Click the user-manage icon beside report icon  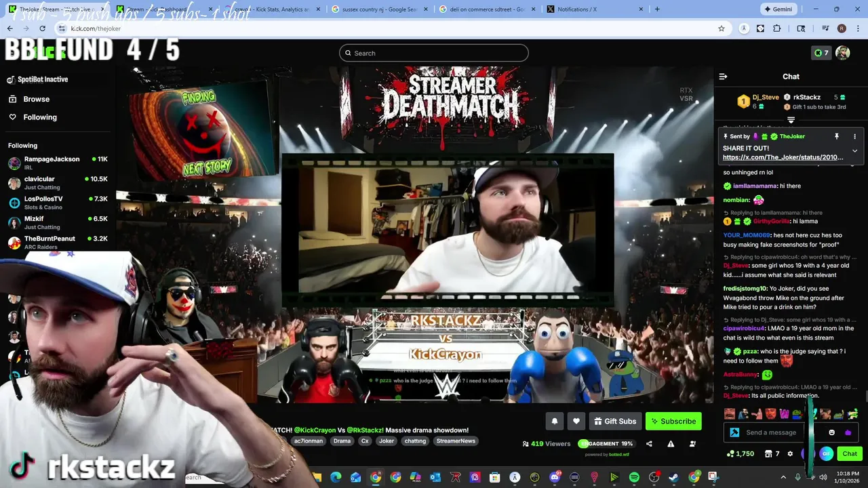coord(692,444)
